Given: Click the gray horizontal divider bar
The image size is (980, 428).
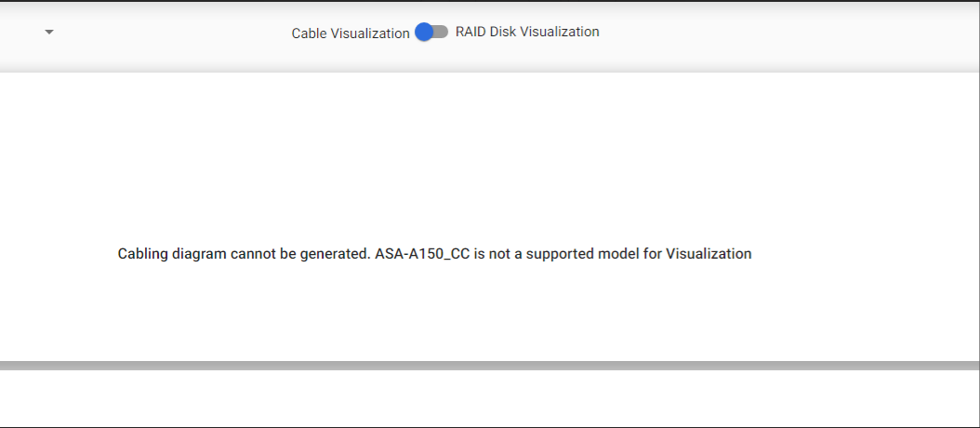Looking at the screenshot, I should (490, 366).
